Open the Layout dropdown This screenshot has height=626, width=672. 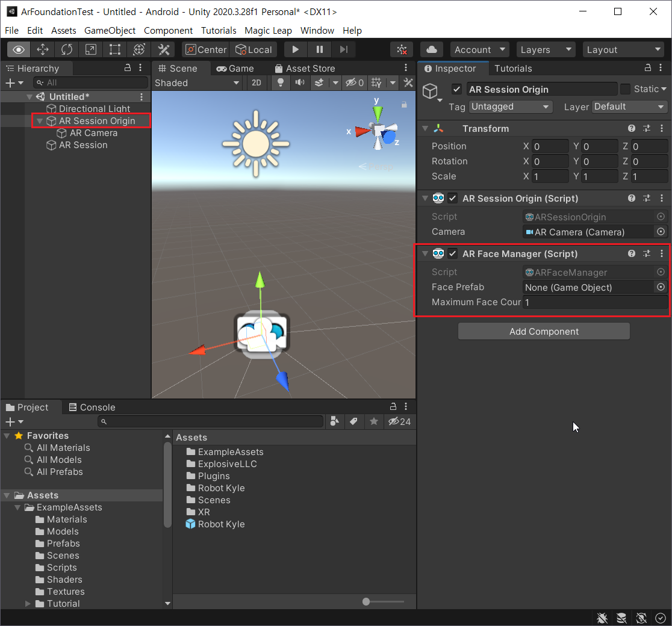tap(623, 50)
